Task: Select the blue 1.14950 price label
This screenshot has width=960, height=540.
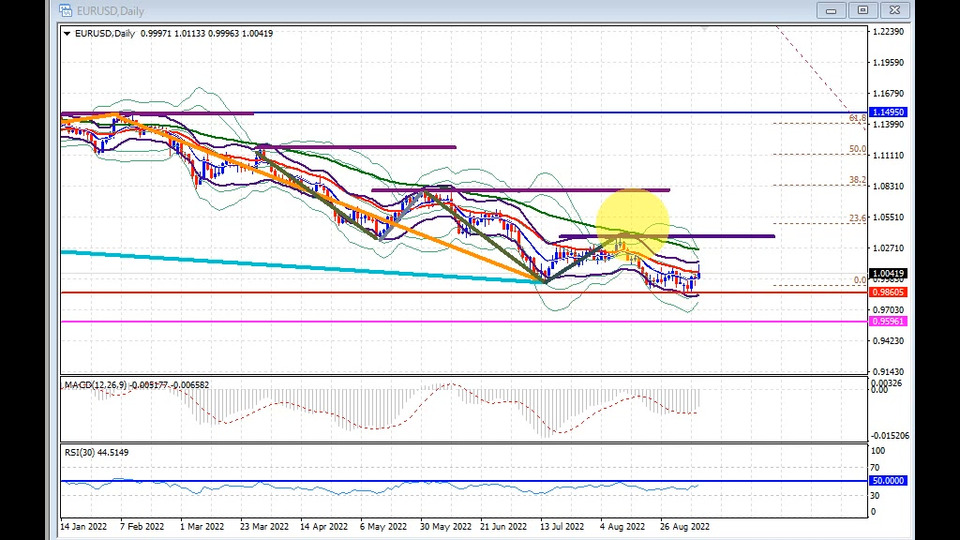Action: (888, 113)
